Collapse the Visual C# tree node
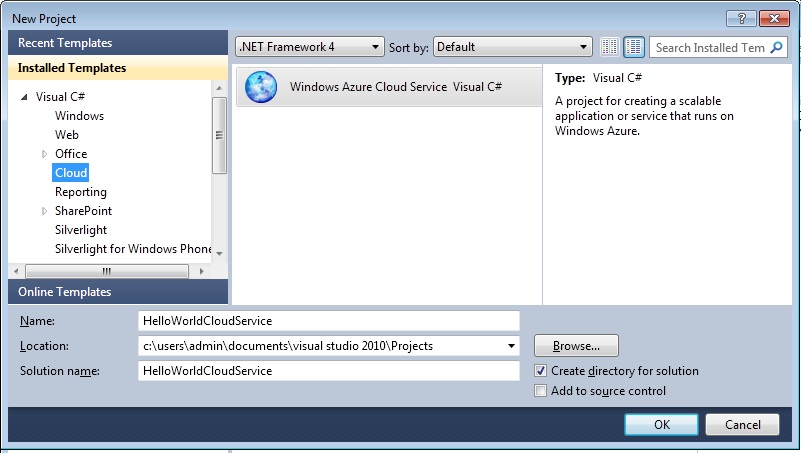The width and height of the screenshot is (801, 453). [x=24, y=97]
